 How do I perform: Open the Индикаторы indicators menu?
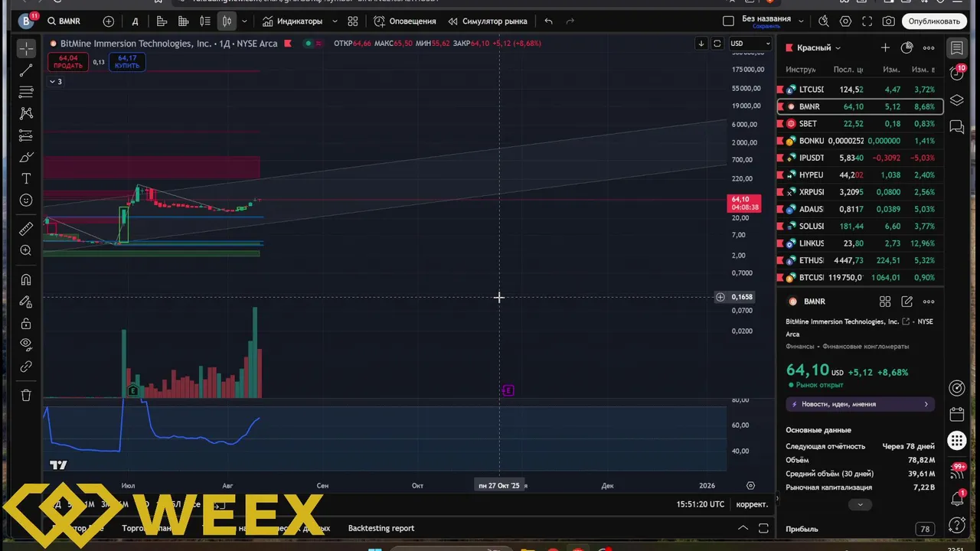pyautogui.click(x=292, y=21)
